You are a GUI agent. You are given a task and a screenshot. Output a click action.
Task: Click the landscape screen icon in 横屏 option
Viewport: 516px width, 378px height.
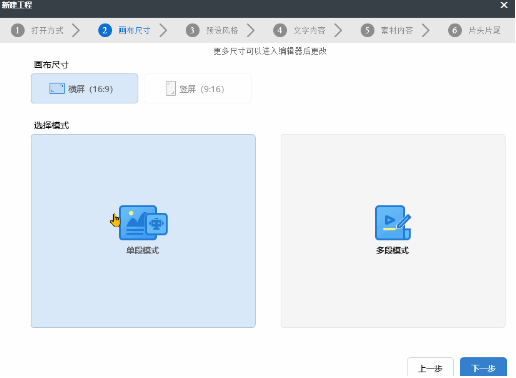click(x=57, y=89)
